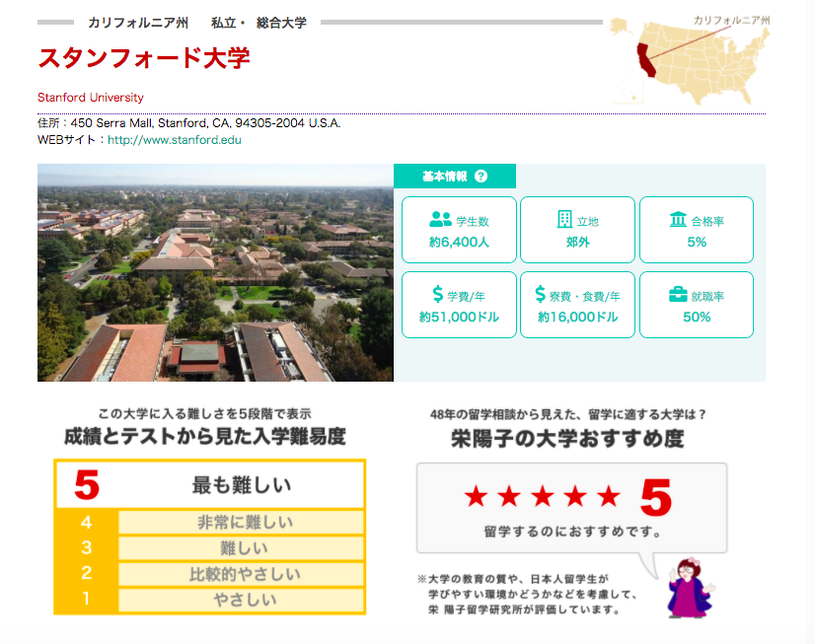
Task: Click the address 450 Serra Mall text
Action: [205, 123]
